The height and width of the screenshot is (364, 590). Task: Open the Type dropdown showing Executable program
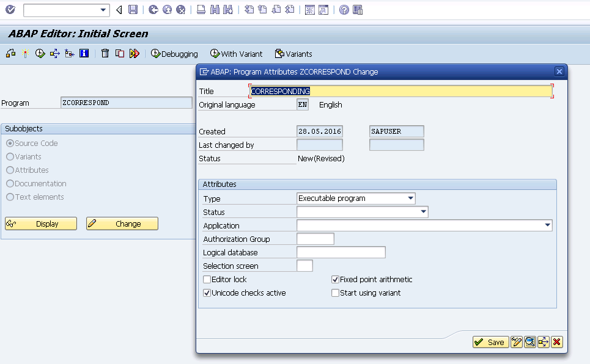point(410,198)
